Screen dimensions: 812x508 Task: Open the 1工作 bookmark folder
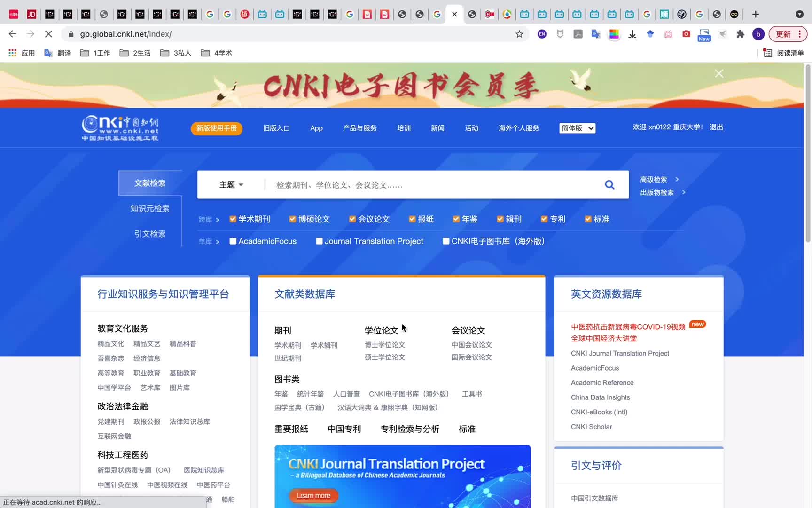coord(95,53)
